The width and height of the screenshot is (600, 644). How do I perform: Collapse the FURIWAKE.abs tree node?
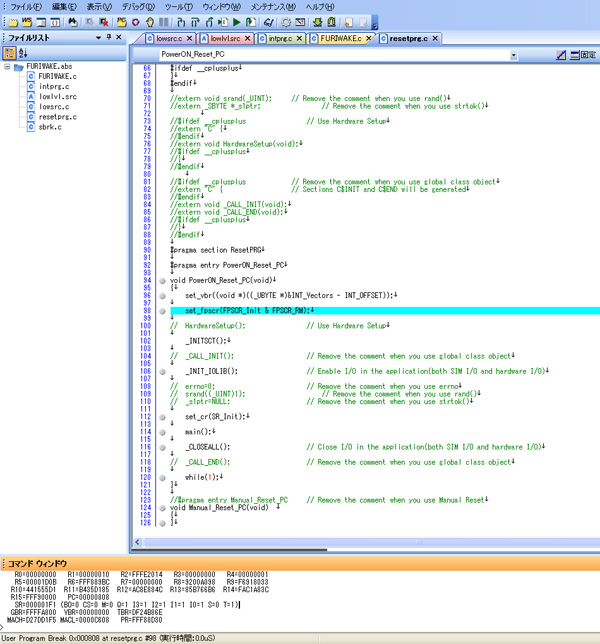7,66
